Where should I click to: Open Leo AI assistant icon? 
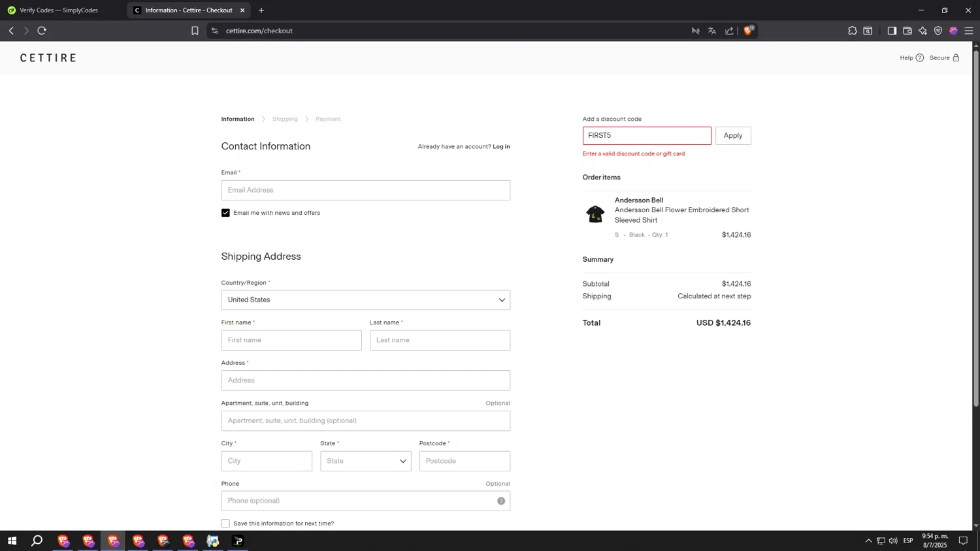tap(923, 31)
